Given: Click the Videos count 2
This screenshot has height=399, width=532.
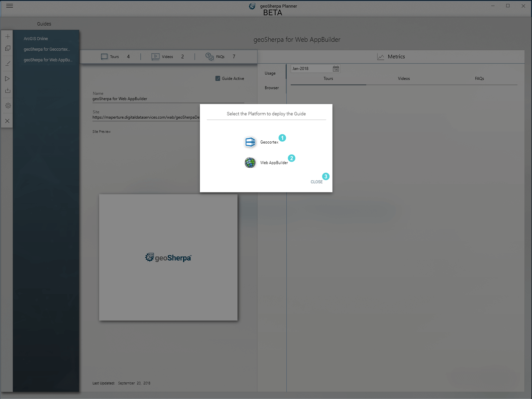Looking at the screenshot, I should pyautogui.click(x=183, y=57).
